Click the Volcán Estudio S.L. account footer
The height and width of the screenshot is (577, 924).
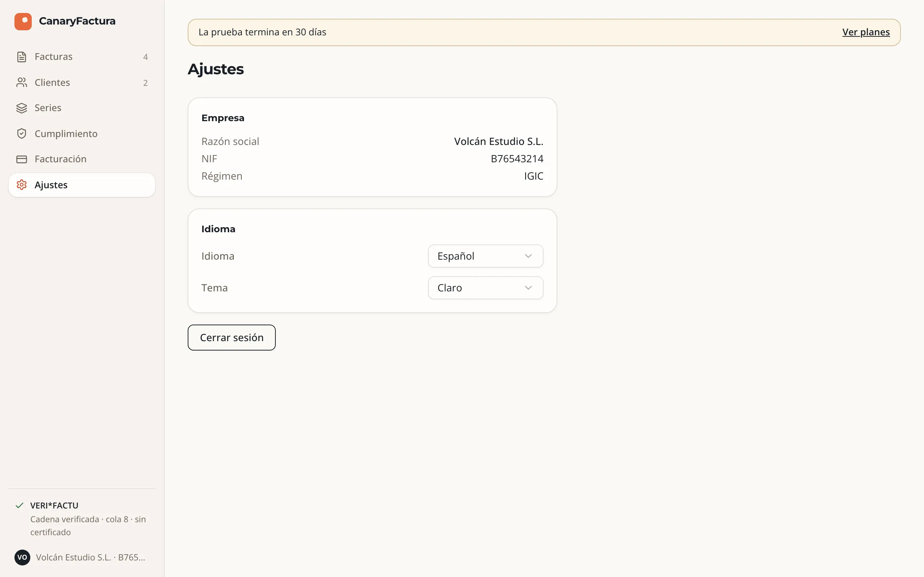tap(82, 557)
